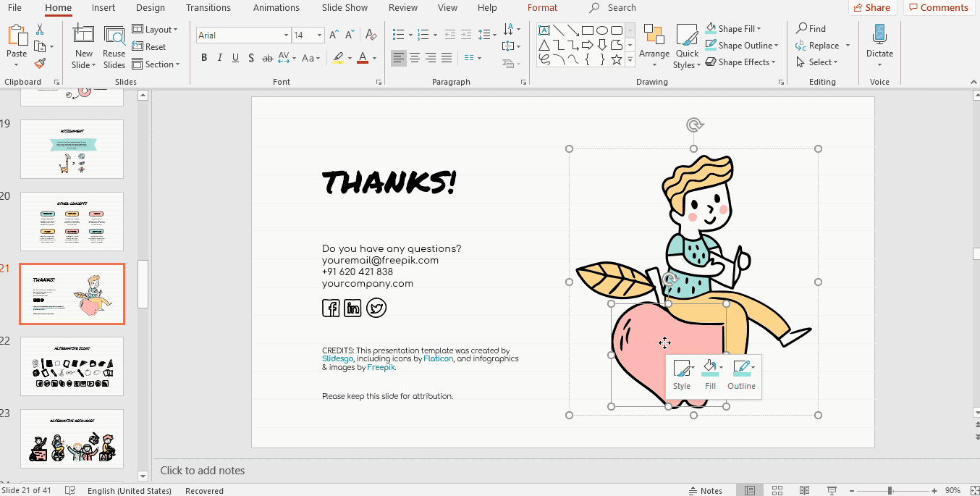The image size is (980, 496).
Task: Switch to the Animations tab
Action: [276, 8]
